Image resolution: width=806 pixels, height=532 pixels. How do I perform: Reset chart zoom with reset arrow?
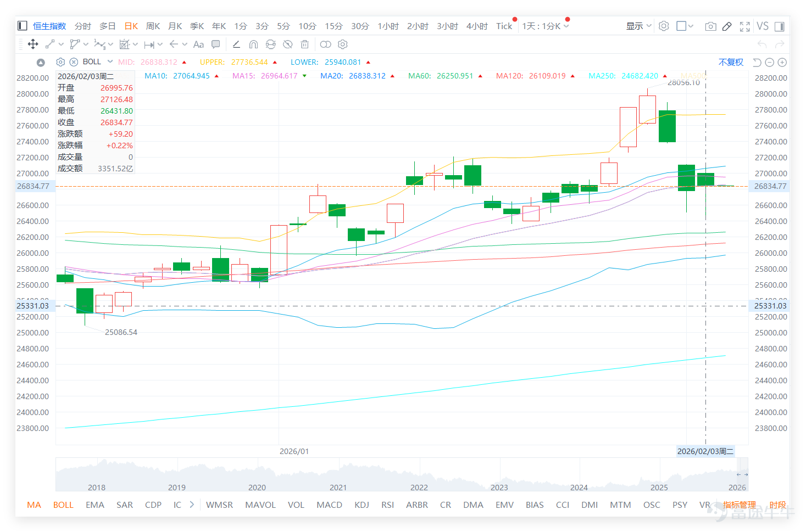(757, 63)
